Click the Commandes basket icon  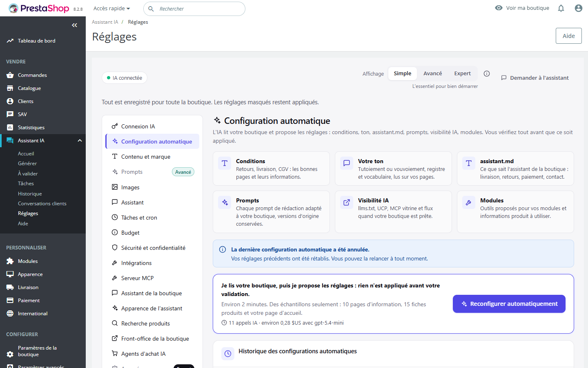tap(10, 75)
